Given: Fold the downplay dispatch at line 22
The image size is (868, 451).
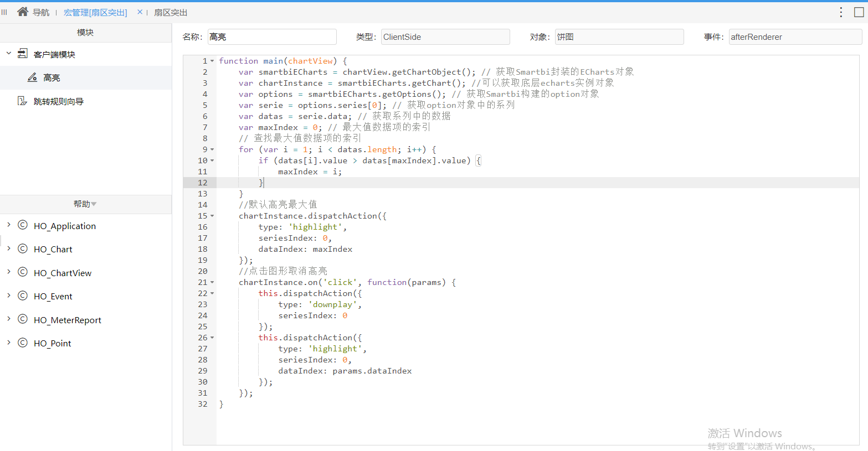Looking at the screenshot, I should pyautogui.click(x=212, y=293).
